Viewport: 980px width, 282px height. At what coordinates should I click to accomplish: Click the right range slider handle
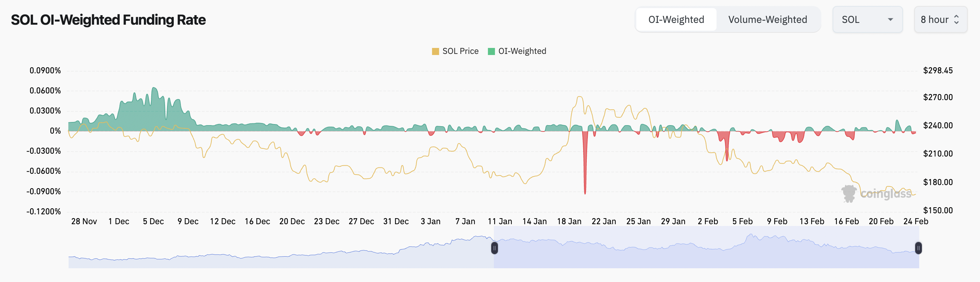tap(918, 248)
